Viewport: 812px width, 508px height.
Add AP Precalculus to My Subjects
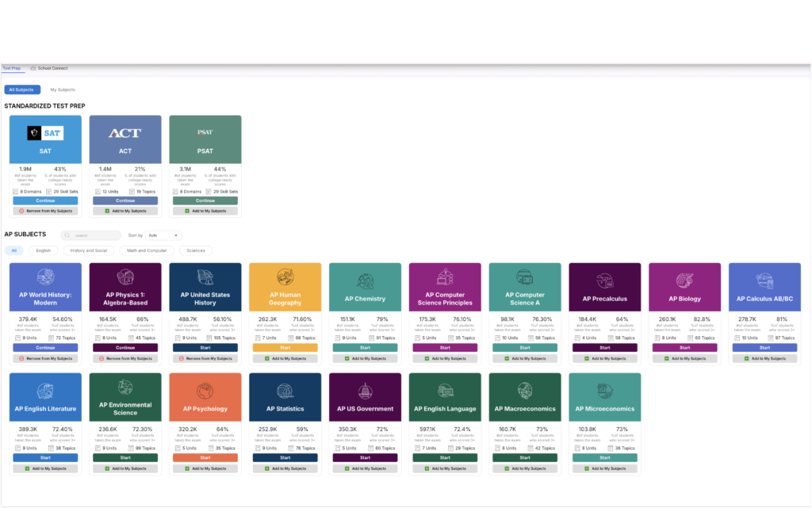[x=605, y=358]
